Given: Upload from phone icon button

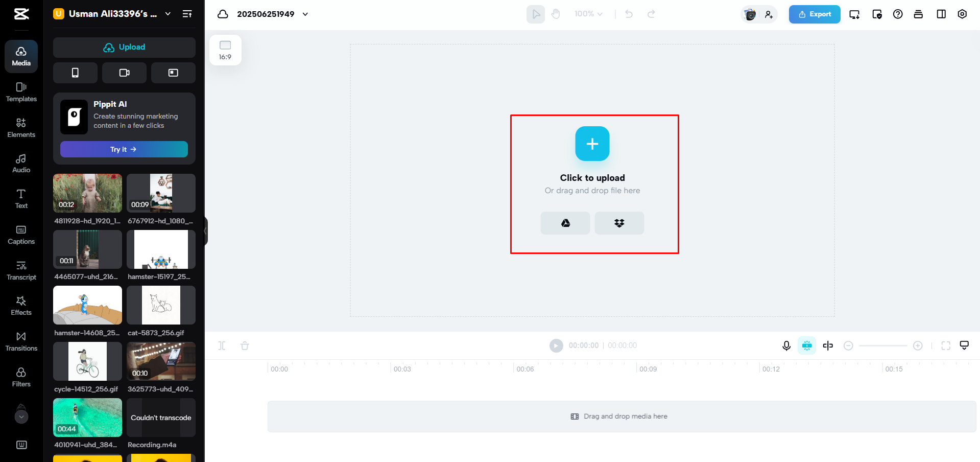Looking at the screenshot, I should 75,73.
